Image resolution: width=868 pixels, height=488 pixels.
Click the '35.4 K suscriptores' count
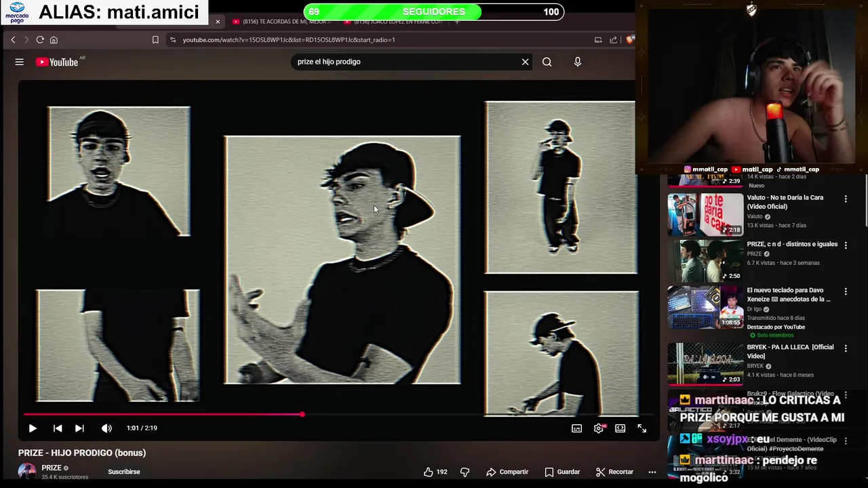65,477
